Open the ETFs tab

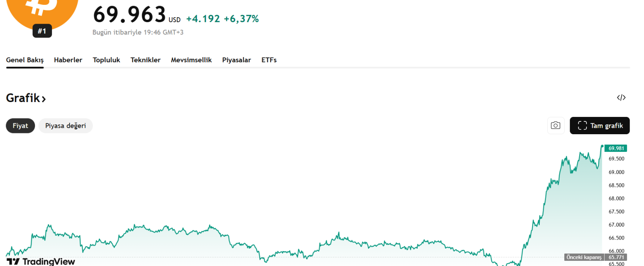(269, 60)
